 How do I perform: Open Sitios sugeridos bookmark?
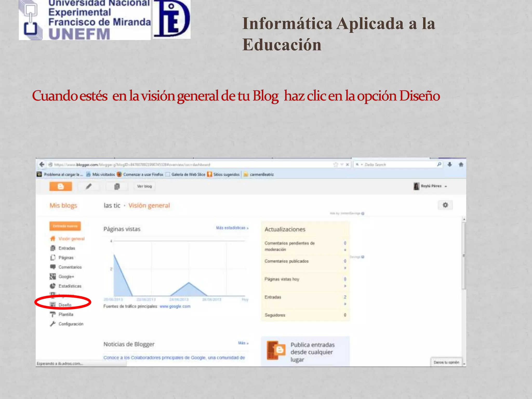click(223, 174)
